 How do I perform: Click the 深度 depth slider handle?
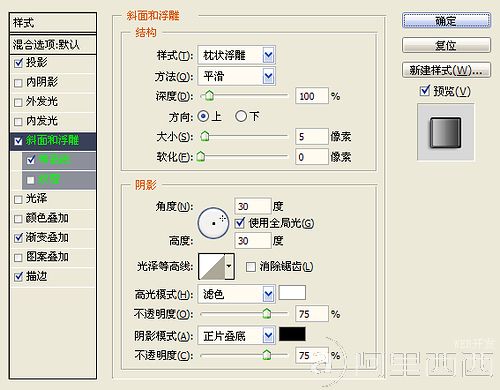[209, 95]
